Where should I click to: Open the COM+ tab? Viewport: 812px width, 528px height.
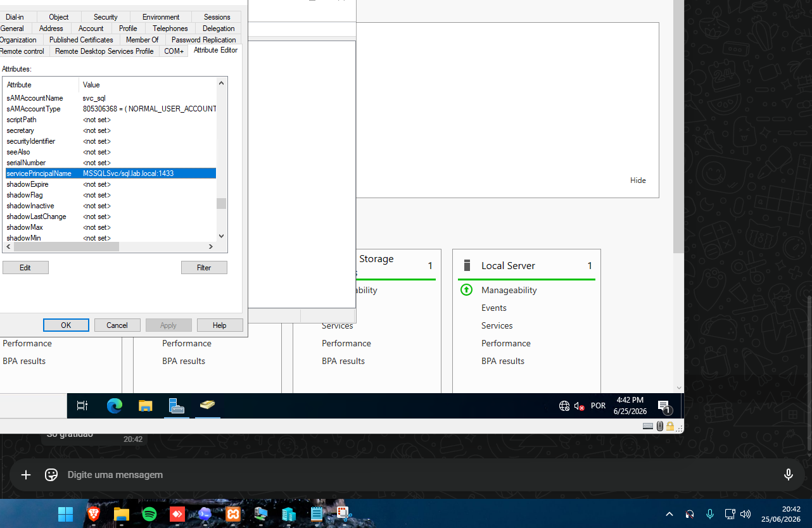click(174, 51)
